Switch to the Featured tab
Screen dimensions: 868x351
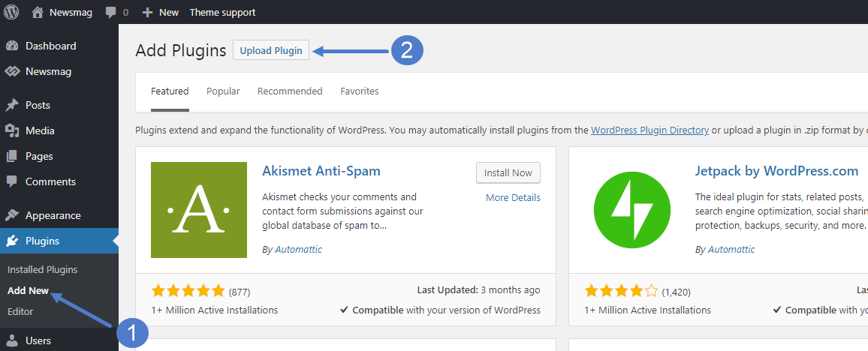coord(170,91)
